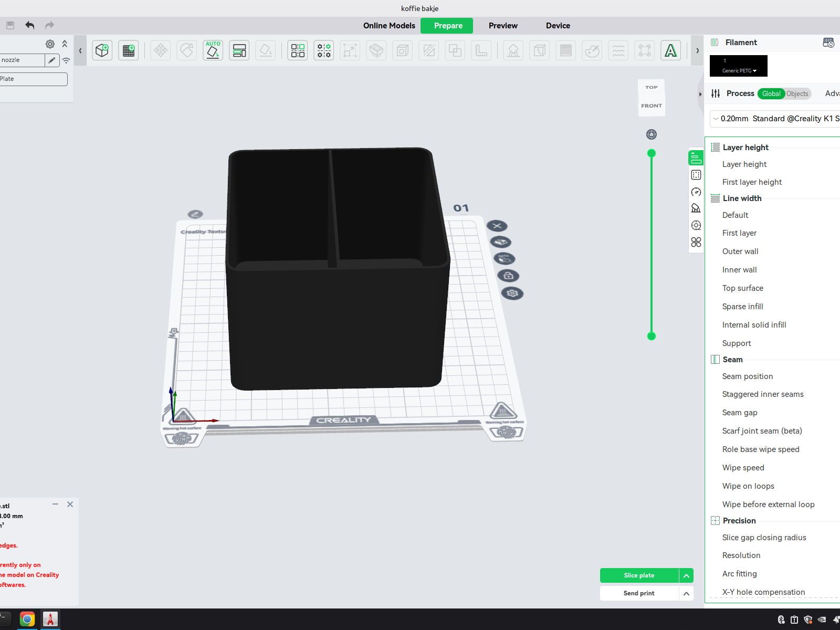Click the TOP face of view cube
The image size is (840, 630).
point(652,87)
